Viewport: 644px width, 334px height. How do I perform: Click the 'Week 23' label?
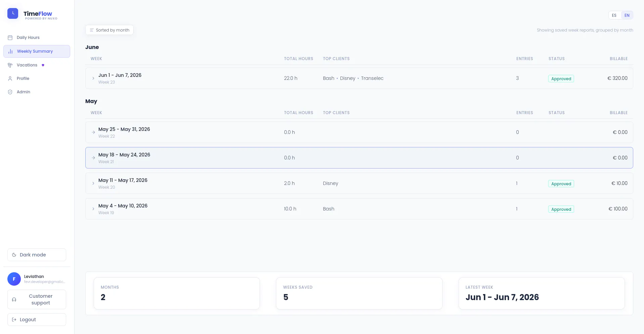pyautogui.click(x=106, y=82)
